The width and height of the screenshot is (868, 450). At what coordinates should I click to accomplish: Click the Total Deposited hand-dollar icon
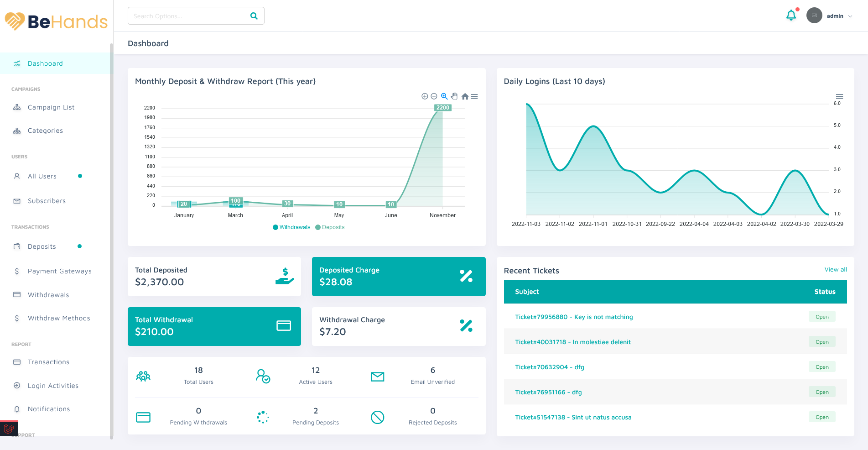[285, 276]
